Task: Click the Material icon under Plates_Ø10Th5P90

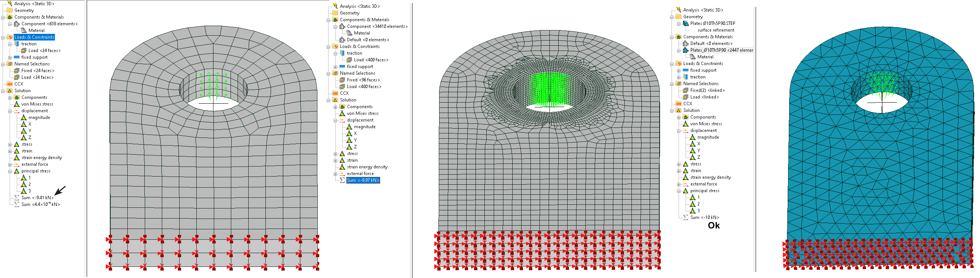Action: pos(693,57)
